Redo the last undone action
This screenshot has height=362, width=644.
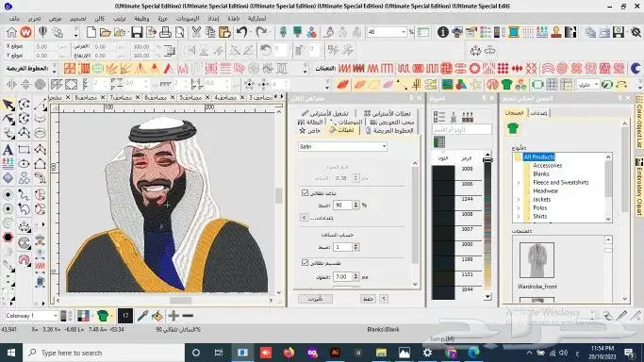tap(261, 32)
